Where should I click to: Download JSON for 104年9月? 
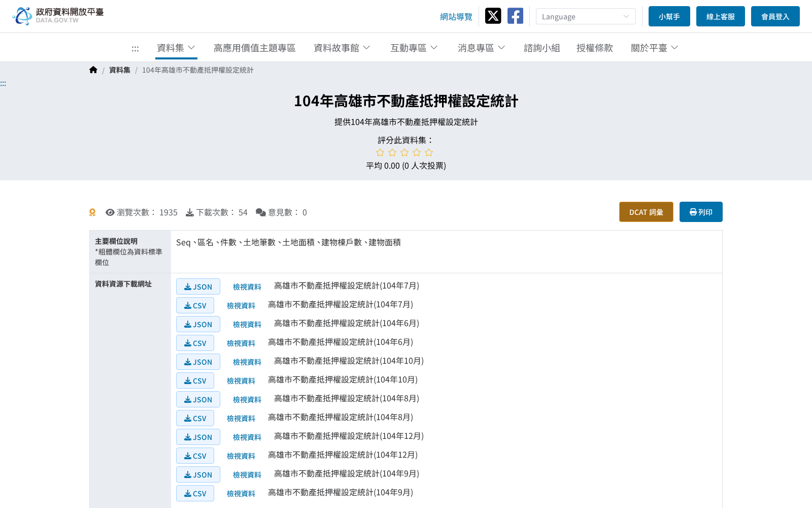198,474
